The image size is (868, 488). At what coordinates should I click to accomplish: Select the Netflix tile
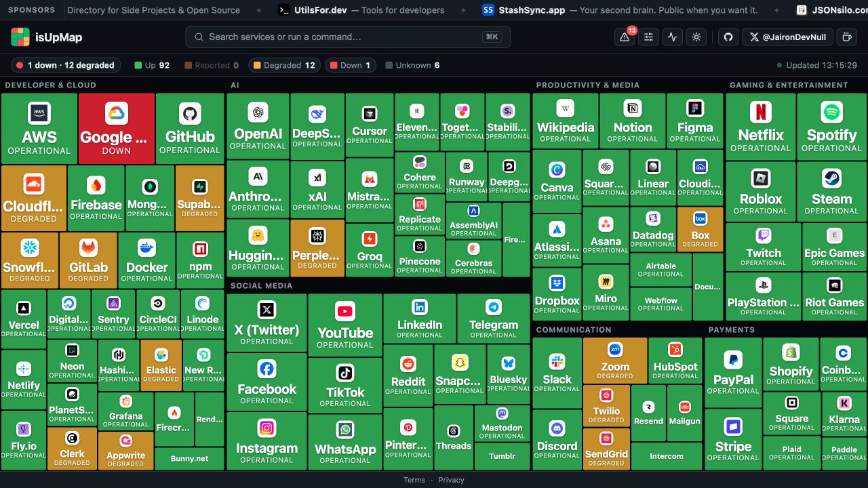click(761, 126)
